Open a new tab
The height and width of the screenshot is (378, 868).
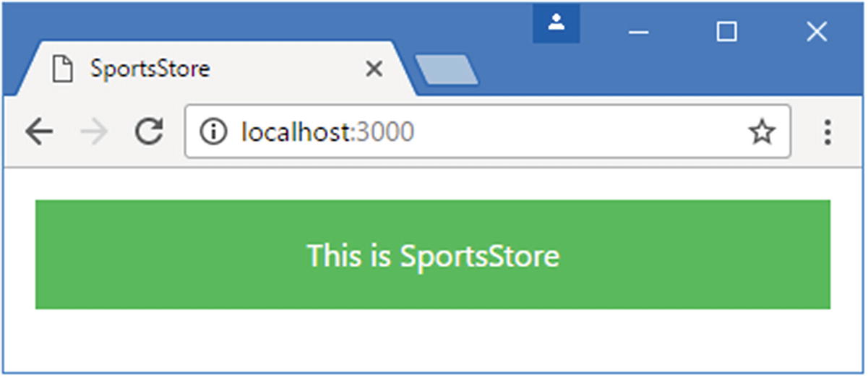click(x=447, y=70)
